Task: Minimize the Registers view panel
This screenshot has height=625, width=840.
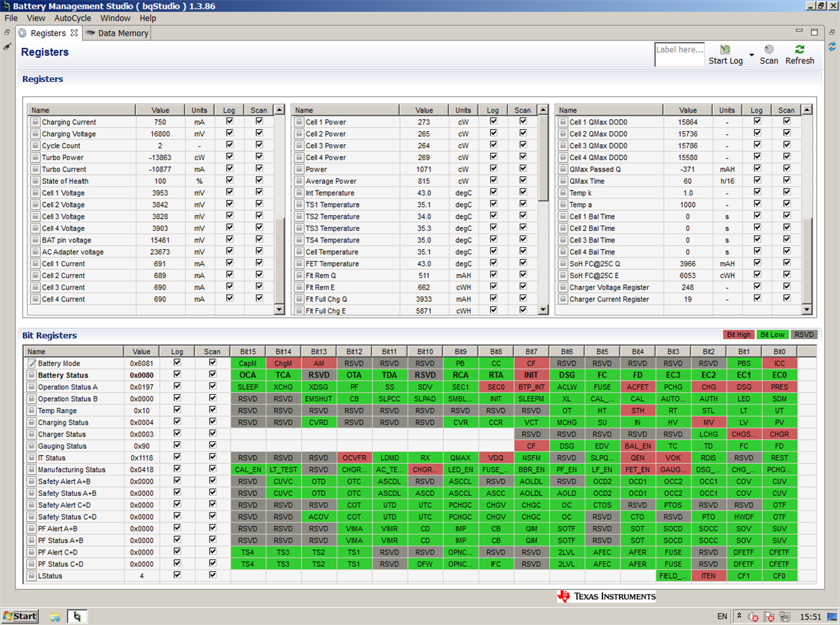Action: point(800,31)
